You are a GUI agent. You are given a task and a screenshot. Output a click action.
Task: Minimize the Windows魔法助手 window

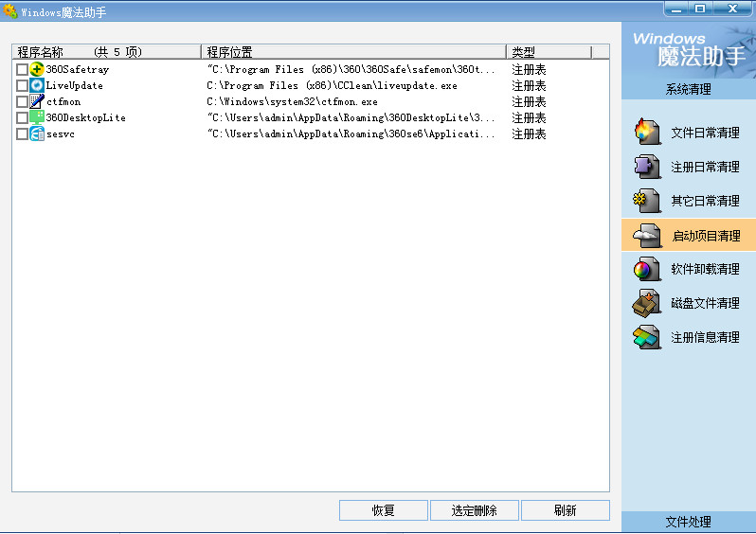pyautogui.click(x=677, y=9)
